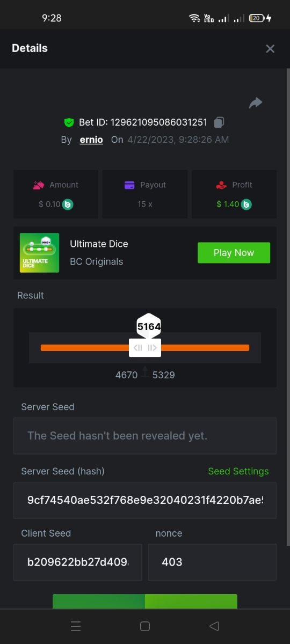Tap the Amount coin icon
The image size is (290, 644).
[68, 204]
